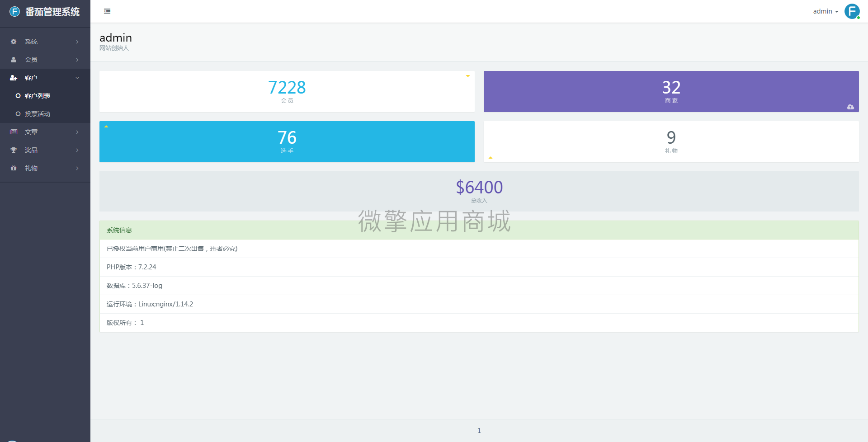Screen dimensions: 868x442
Task: Click the circle bullet beside 客户列表
Action: click(x=18, y=96)
